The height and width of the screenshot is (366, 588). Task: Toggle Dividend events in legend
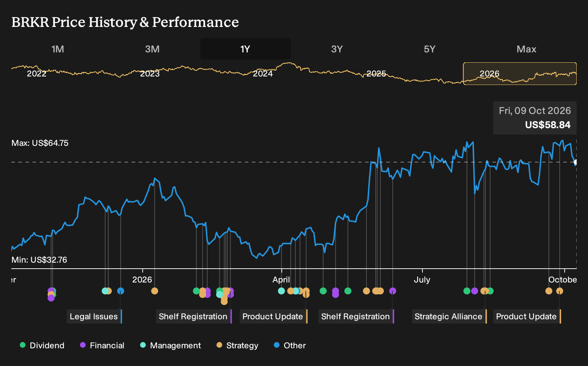click(42, 345)
